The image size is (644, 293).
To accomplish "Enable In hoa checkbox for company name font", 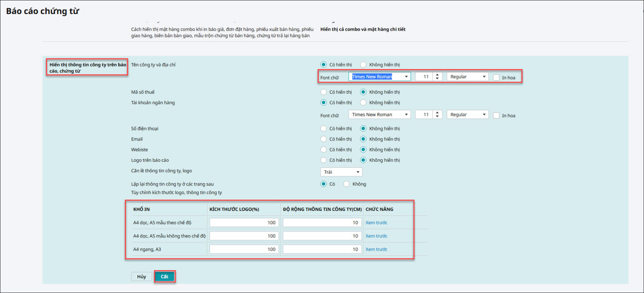I will point(496,78).
